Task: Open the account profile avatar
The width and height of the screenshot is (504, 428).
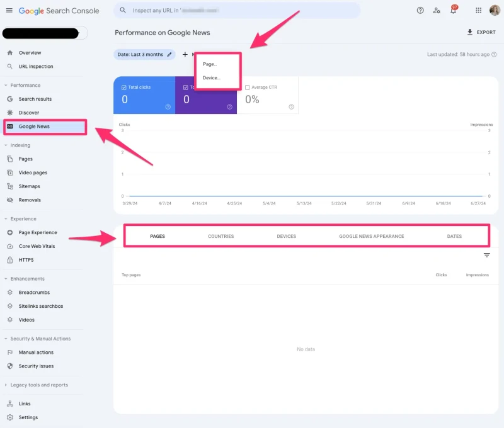Action: 495,10
